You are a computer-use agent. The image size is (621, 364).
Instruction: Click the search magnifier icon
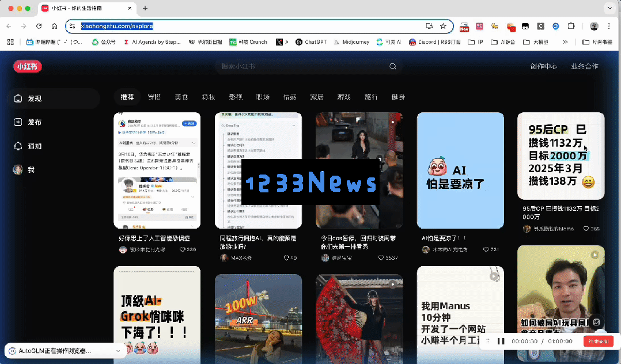pos(392,66)
